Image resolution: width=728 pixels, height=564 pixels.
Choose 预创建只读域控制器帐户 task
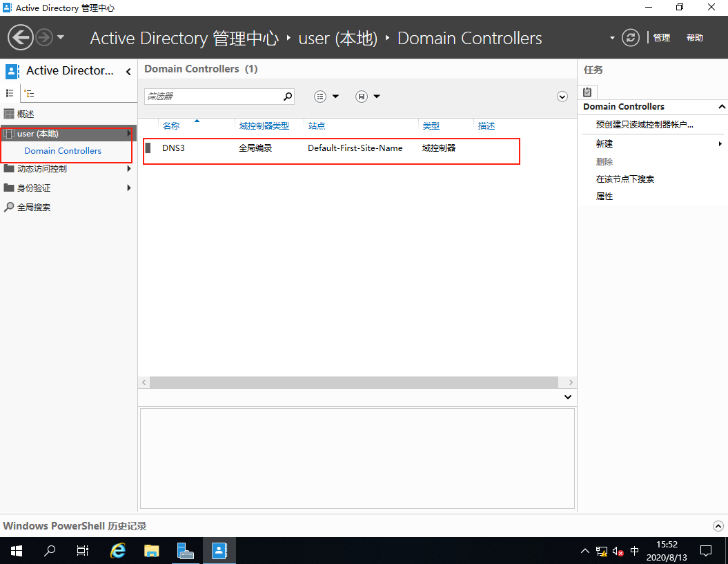pos(645,124)
